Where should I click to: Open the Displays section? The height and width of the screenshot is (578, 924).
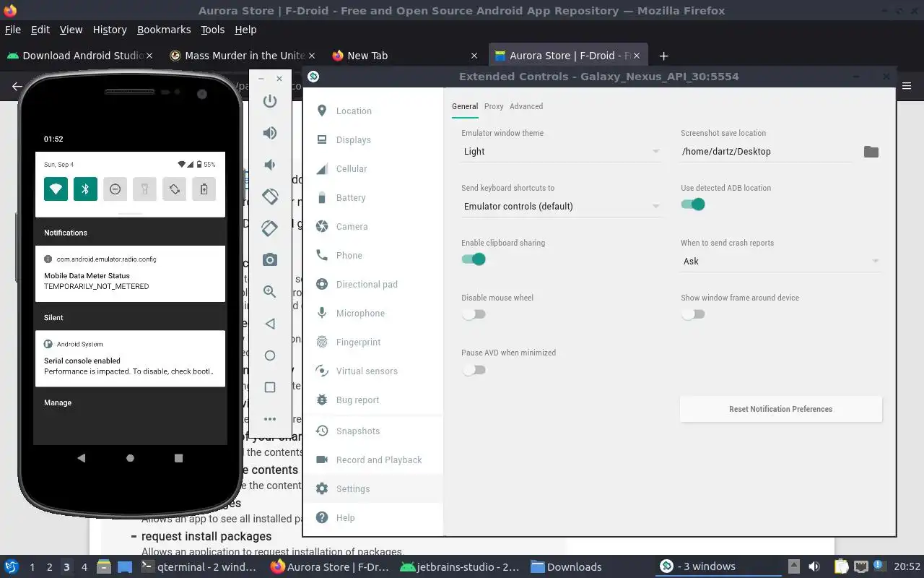click(x=372, y=140)
